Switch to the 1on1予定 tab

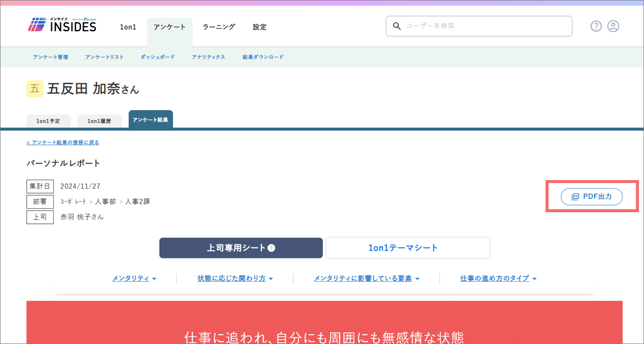coord(48,121)
